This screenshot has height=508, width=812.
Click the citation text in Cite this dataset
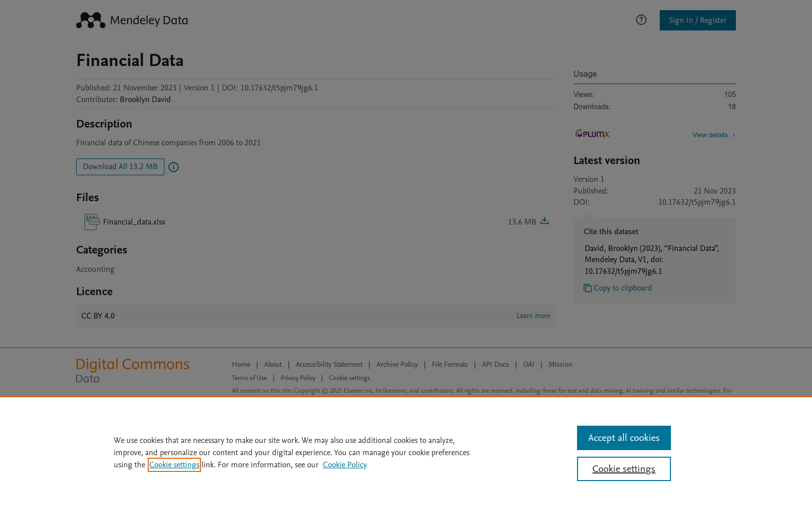click(652, 260)
